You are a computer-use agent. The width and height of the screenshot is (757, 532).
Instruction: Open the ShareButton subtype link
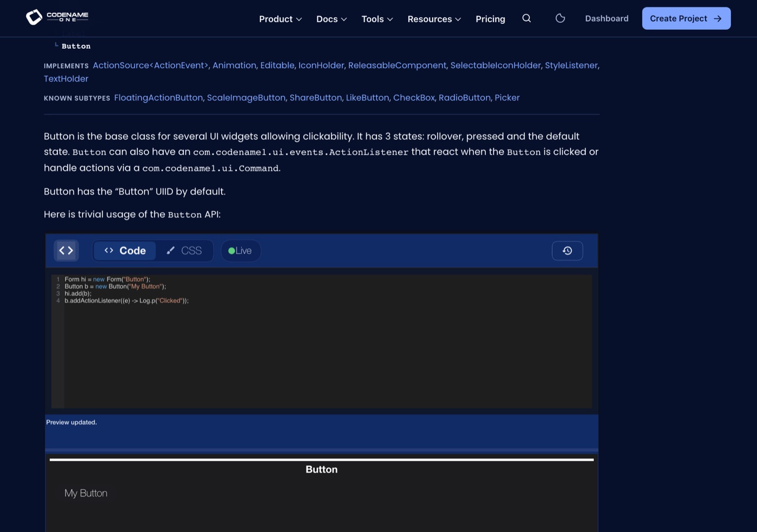(x=316, y=98)
